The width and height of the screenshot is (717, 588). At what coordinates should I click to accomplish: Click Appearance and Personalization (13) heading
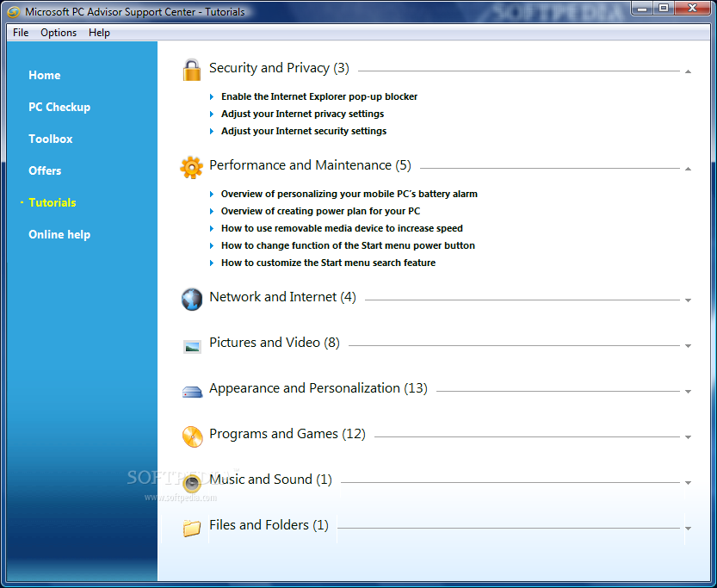point(318,388)
